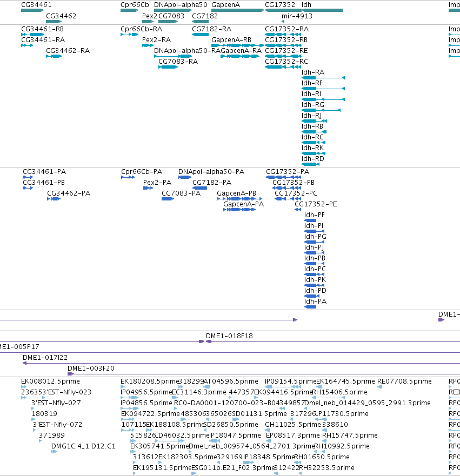Select the Pex2-PA protein feature

[x=148, y=188]
